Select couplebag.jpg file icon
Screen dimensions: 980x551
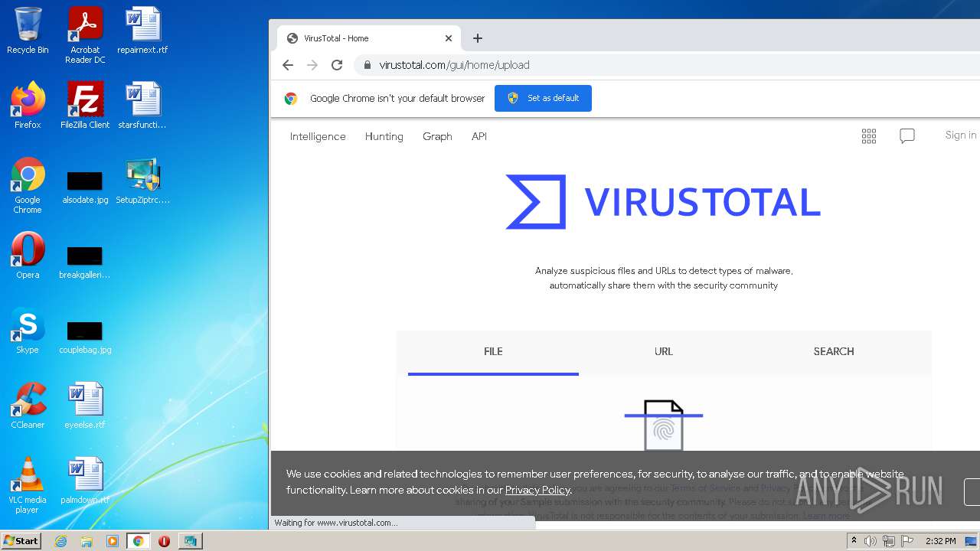coord(85,337)
